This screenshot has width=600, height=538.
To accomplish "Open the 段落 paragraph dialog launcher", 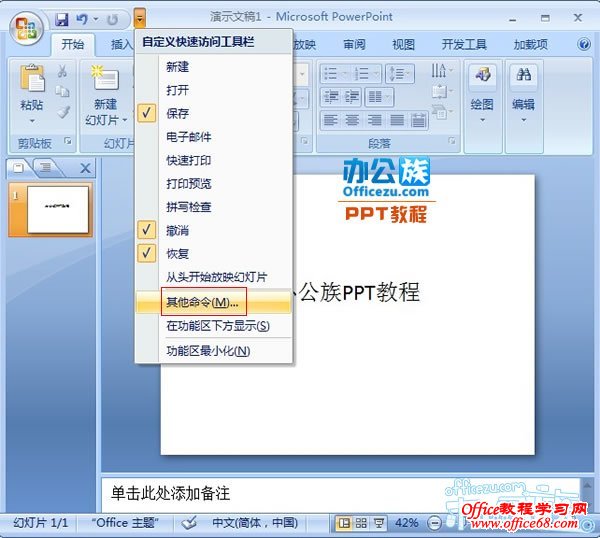I will click(x=452, y=141).
